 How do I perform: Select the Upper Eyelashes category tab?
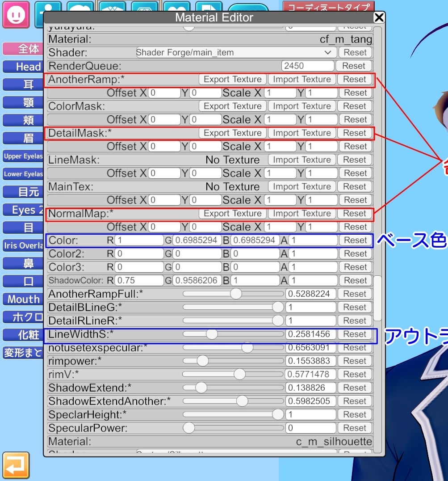(23, 156)
